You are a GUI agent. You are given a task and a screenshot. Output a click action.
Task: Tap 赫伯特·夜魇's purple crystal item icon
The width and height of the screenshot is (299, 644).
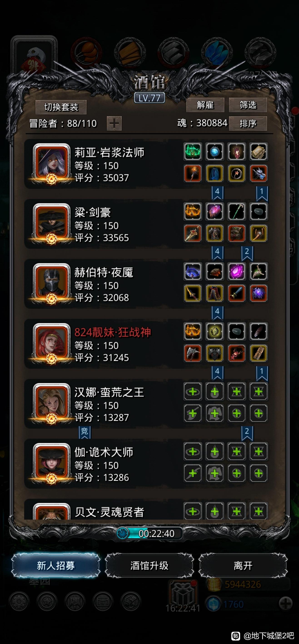pos(237,272)
